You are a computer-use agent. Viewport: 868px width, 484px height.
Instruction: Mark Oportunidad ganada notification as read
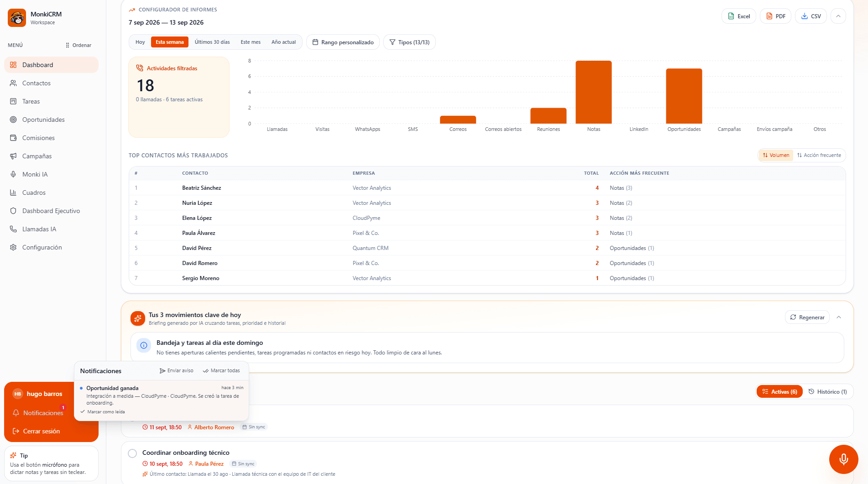(x=103, y=412)
